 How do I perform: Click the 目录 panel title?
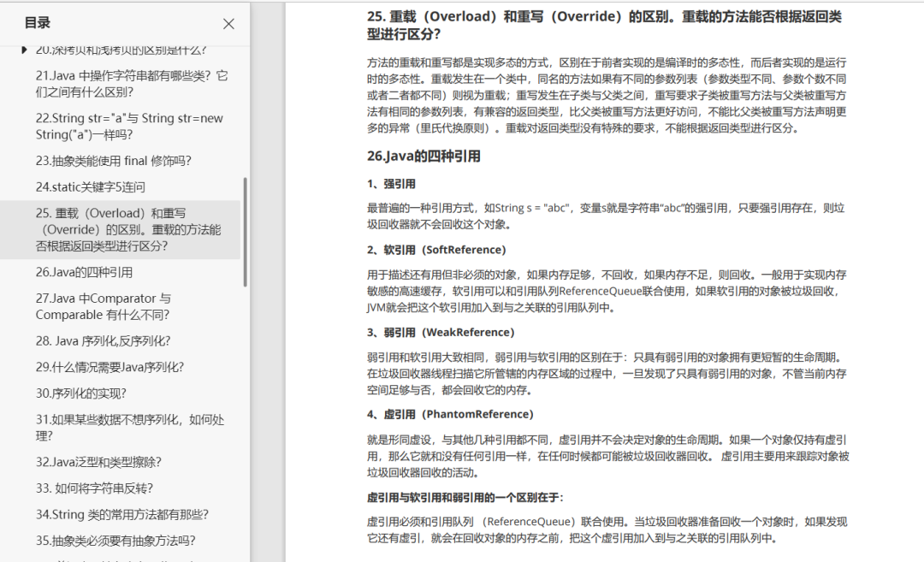(x=37, y=23)
